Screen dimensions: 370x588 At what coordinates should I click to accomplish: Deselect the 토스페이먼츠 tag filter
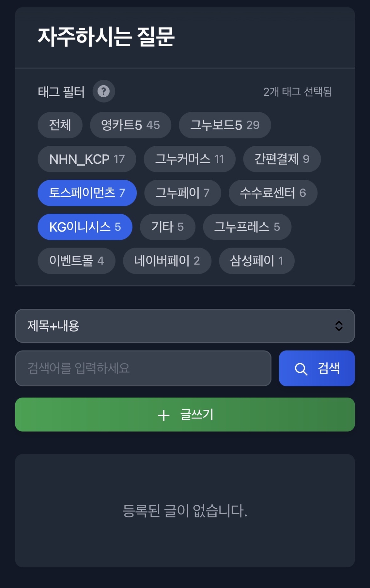87,193
